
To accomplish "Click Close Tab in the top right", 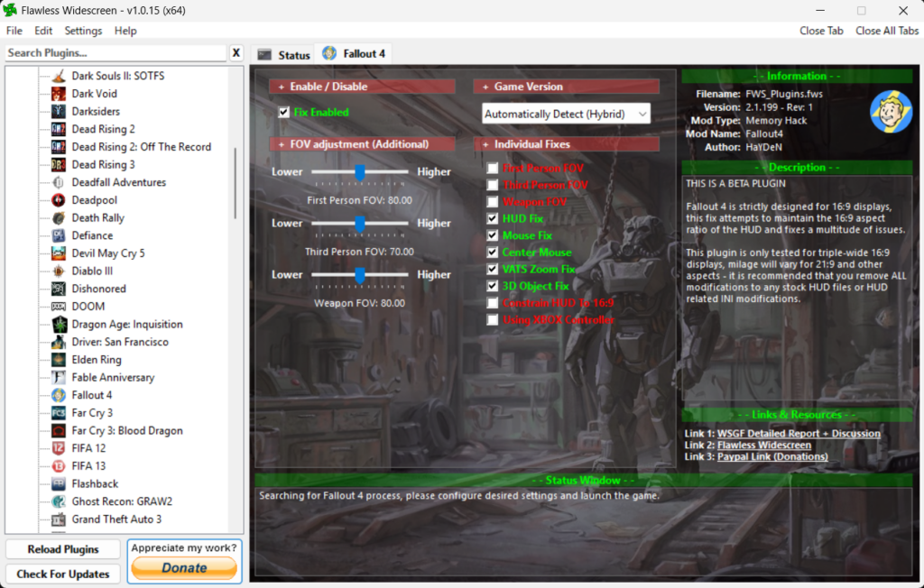I will [821, 31].
